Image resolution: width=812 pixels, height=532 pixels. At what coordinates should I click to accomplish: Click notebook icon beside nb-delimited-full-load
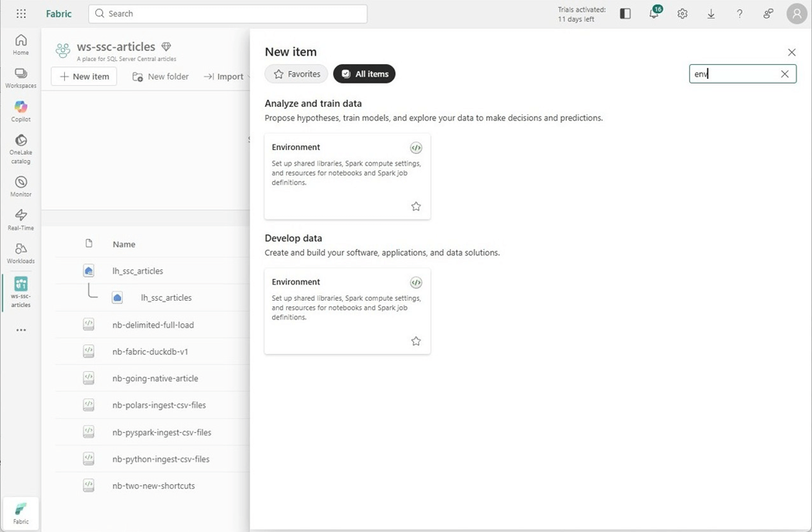click(89, 324)
